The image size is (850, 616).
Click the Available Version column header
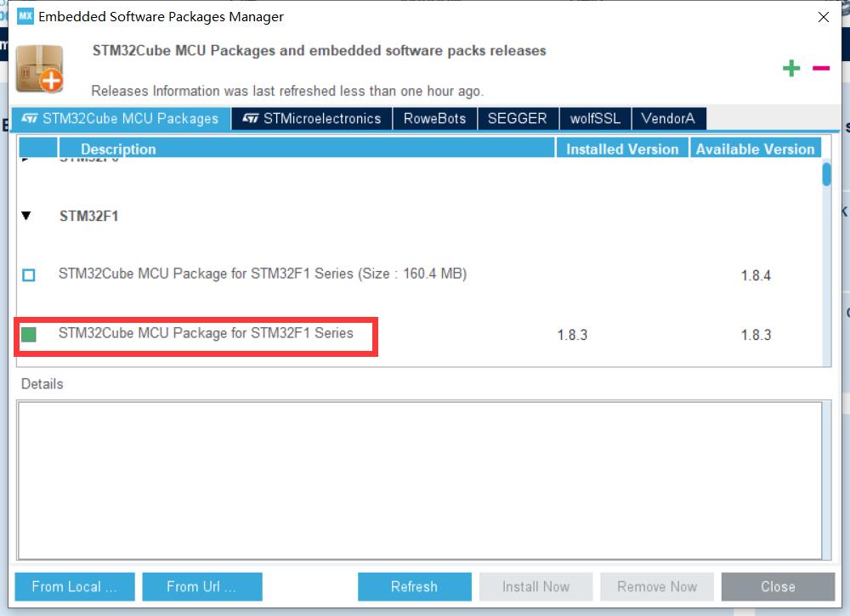(755, 148)
